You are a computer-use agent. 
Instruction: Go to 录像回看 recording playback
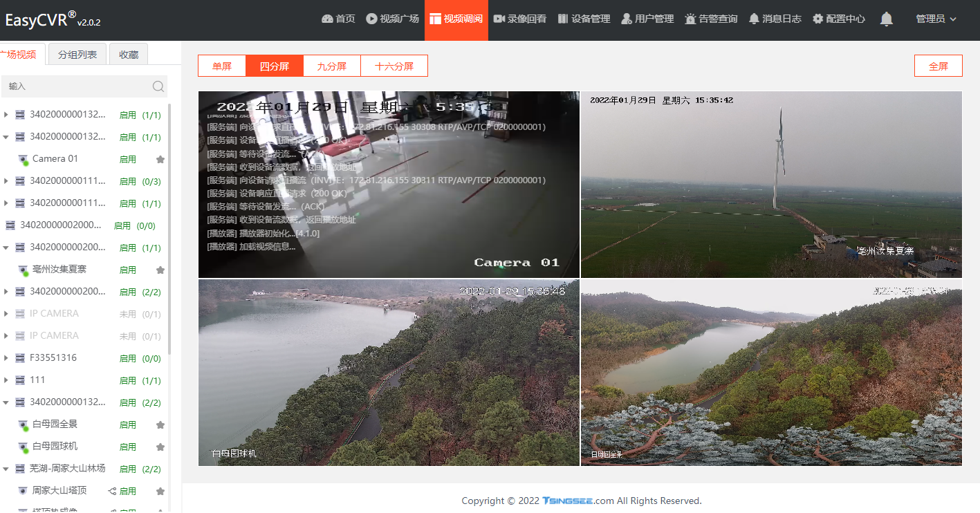520,19
